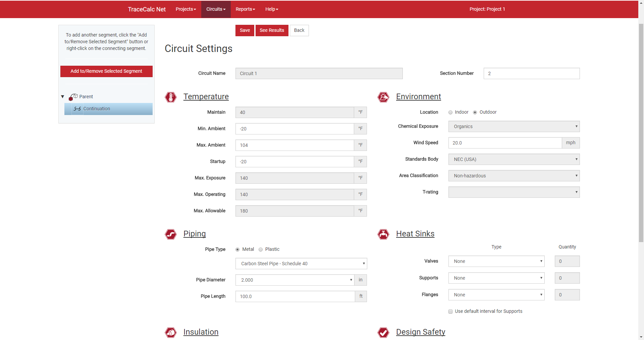Screen dimensions: 644x340
Task: Click Add to/Remove Selected Segment button
Action: coord(106,71)
